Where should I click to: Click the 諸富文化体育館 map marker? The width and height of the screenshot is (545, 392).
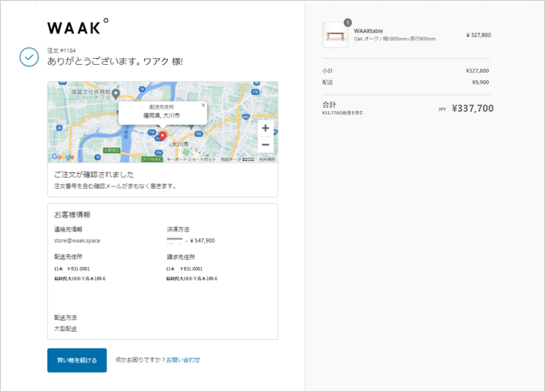116,93
